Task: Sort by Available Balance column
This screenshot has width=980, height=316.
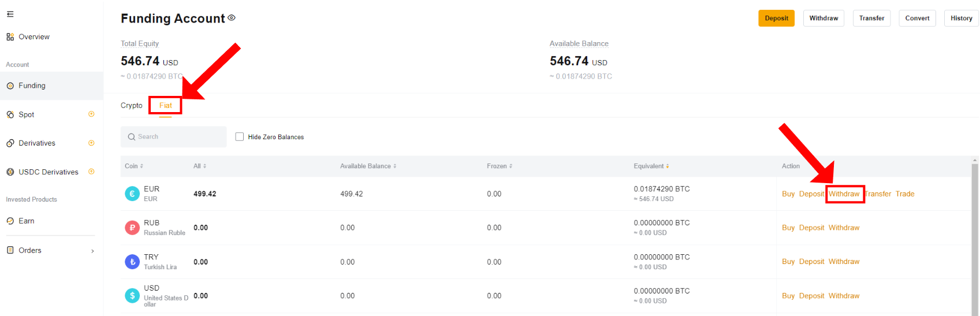Action: (368, 166)
